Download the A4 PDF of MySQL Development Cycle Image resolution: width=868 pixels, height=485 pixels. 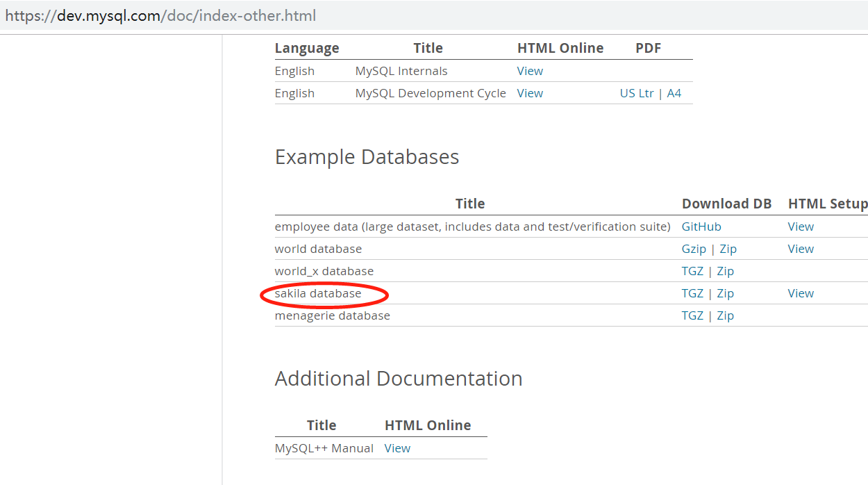pos(674,92)
